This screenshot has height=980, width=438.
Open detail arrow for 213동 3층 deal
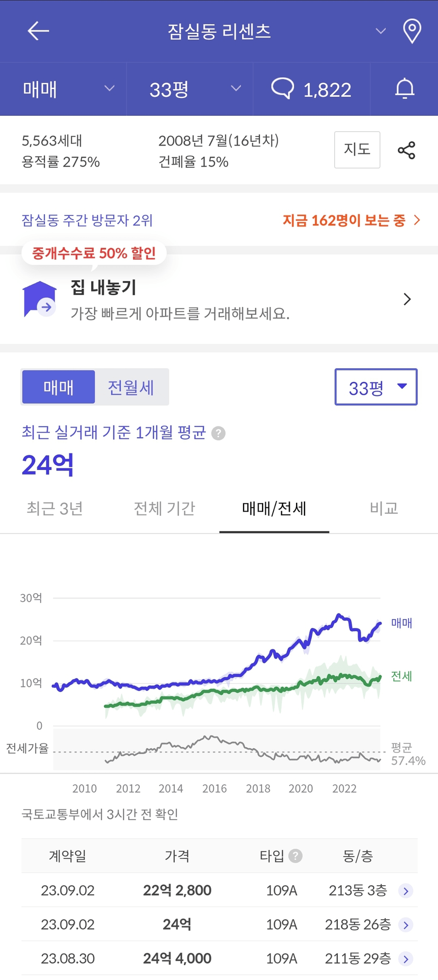[x=406, y=891]
